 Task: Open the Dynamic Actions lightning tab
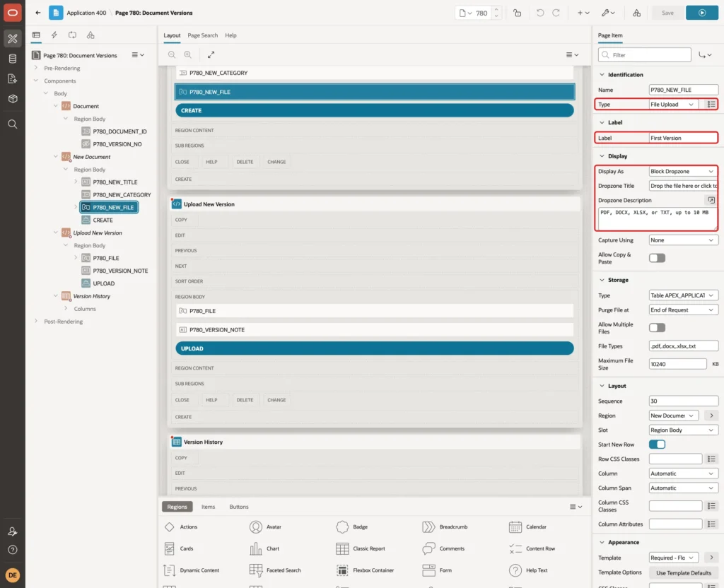[x=54, y=35]
